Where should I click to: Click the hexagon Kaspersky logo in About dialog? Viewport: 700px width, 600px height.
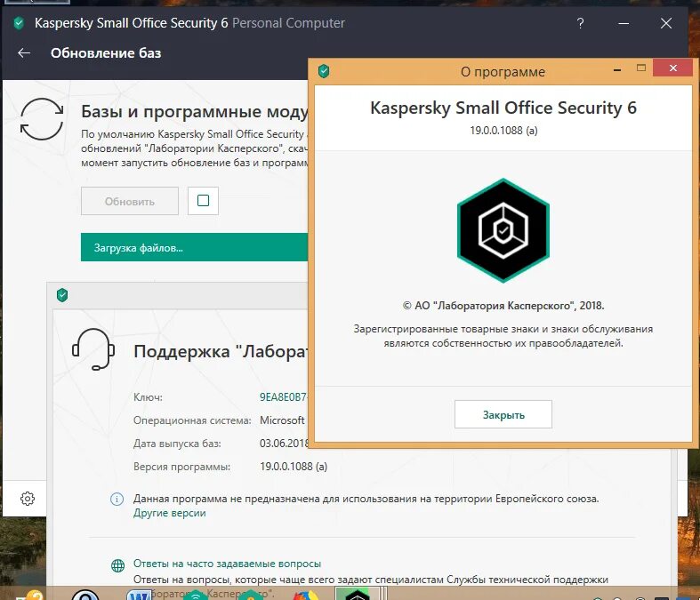coord(503,230)
